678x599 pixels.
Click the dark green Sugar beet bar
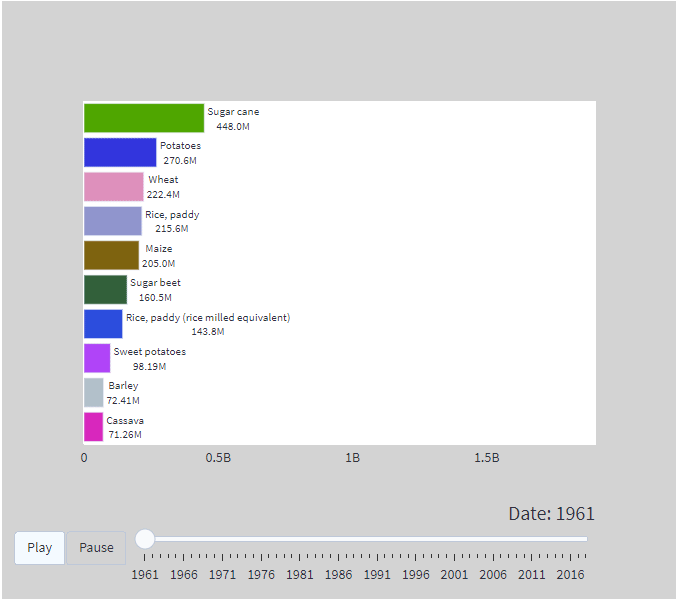tap(106, 289)
